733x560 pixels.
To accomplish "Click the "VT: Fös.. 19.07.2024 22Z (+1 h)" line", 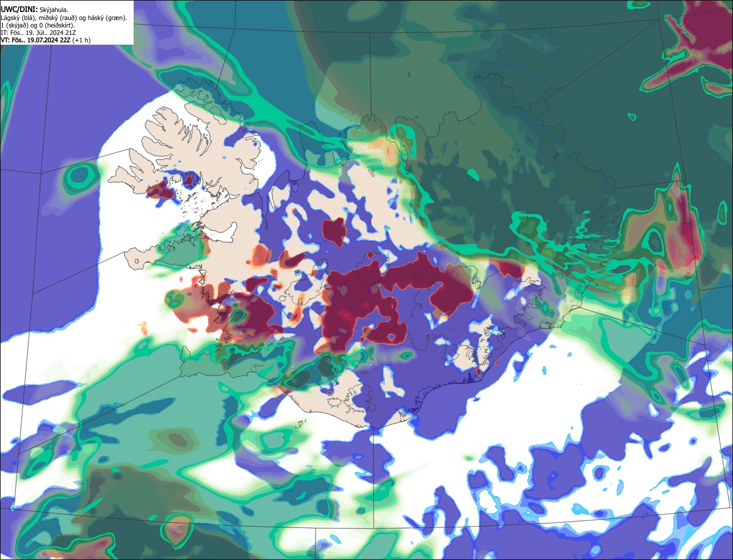I will coord(45,40).
